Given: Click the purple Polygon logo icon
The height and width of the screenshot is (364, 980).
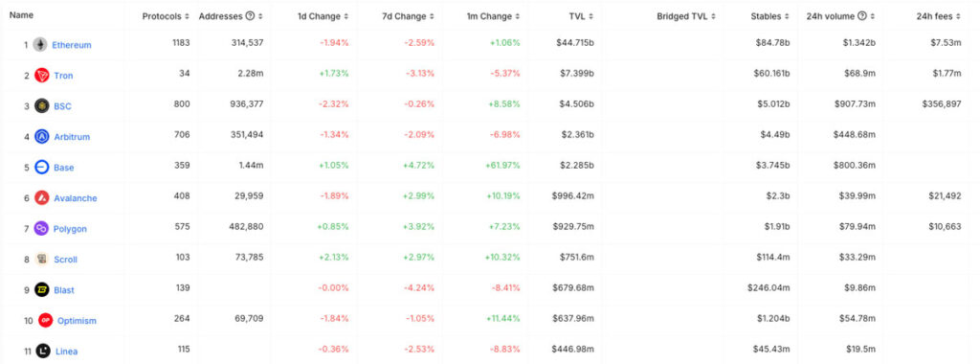Looking at the screenshot, I should (42, 228).
